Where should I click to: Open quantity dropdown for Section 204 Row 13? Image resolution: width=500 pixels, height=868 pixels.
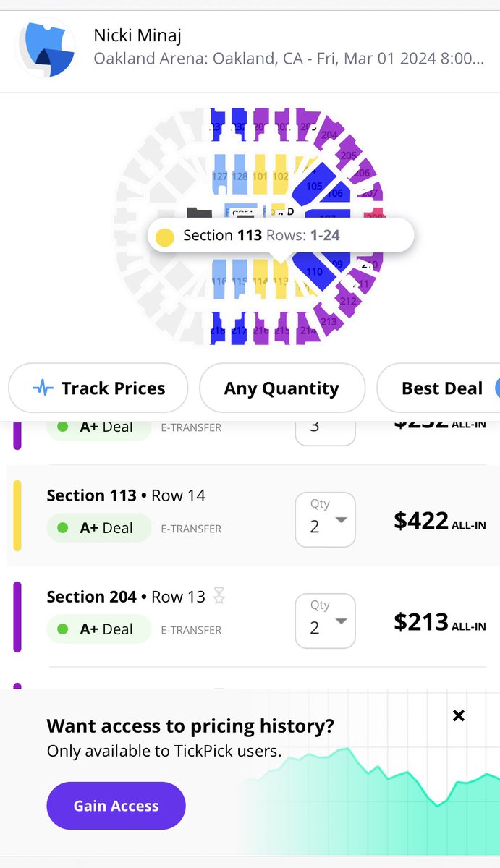click(x=326, y=621)
